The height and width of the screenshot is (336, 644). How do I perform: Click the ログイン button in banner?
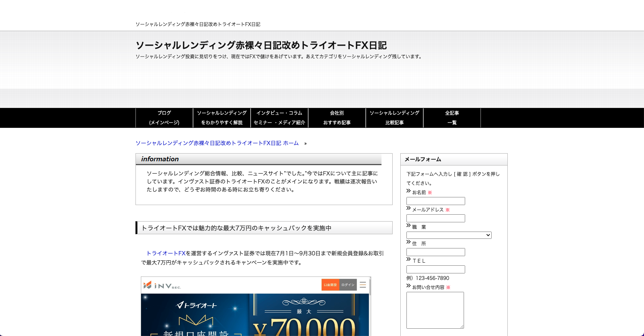[348, 285]
